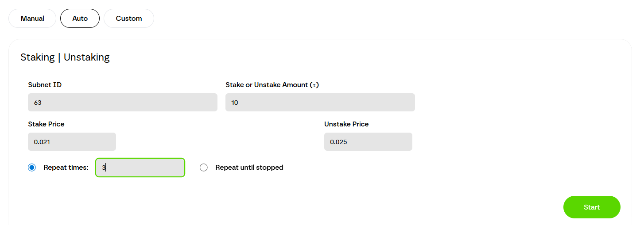The height and width of the screenshot is (225, 644).
Task: Focus the Stake or Unstake Amount field
Action: click(320, 103)
